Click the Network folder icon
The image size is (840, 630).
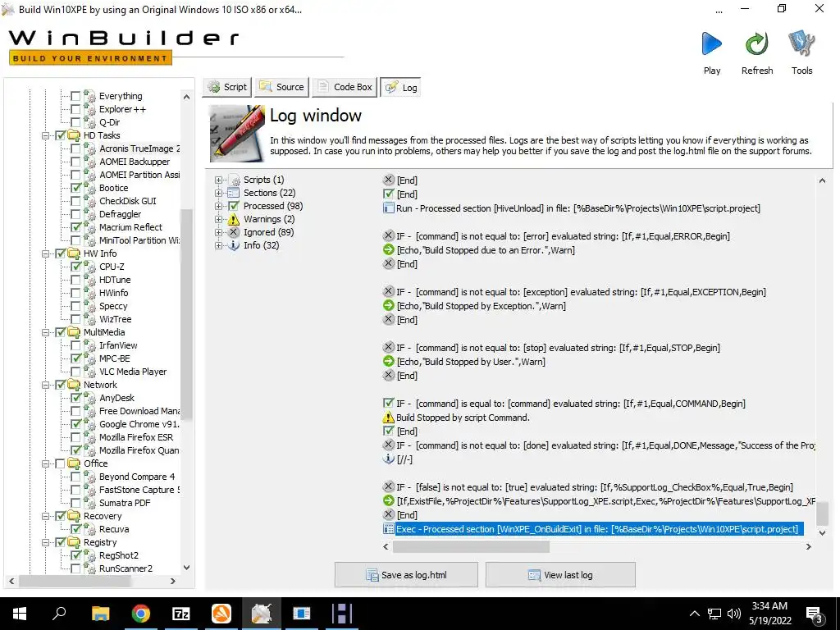(x=74, y=385)
